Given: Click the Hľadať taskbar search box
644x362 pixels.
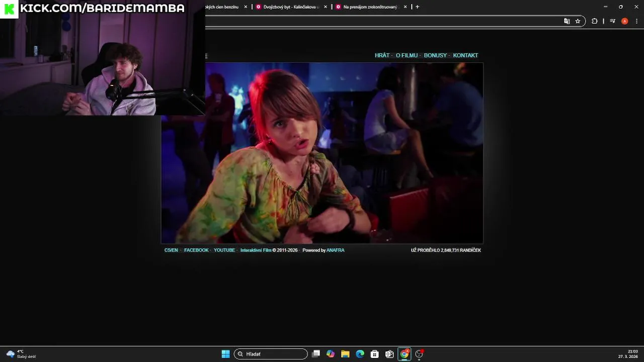Looking at the screenshot, I should coord(271,354).
